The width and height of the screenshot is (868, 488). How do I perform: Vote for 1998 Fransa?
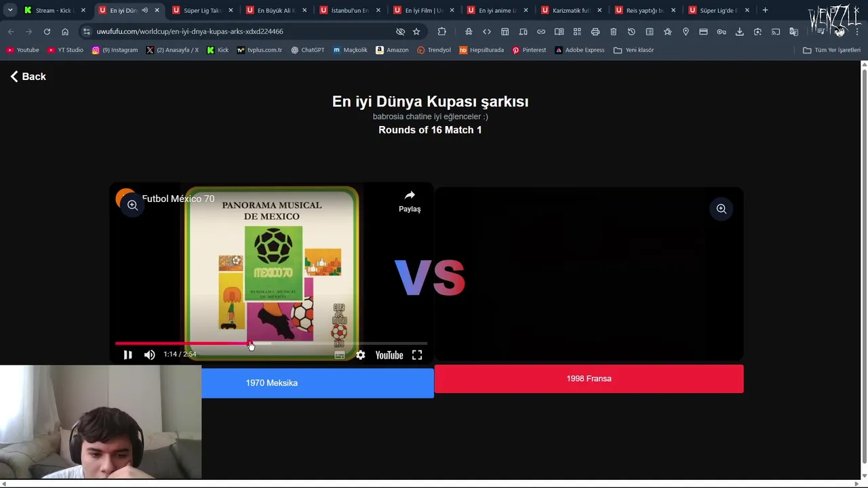[589, 378]
